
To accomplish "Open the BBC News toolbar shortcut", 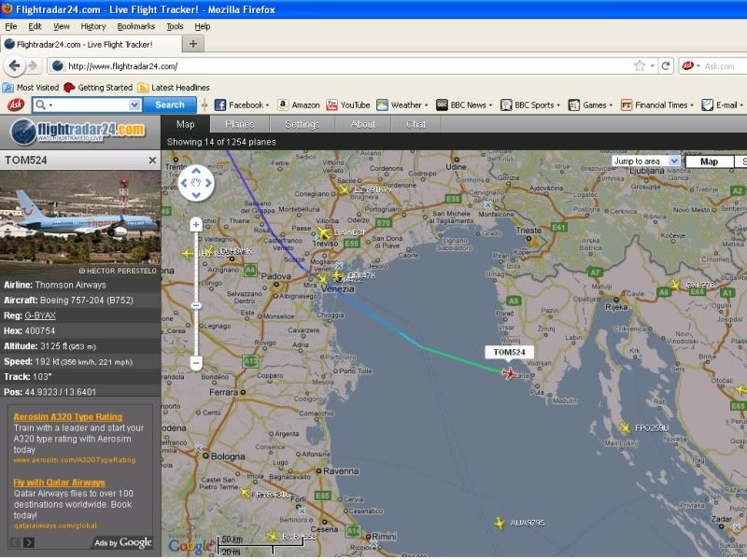I will click(464, 105).
